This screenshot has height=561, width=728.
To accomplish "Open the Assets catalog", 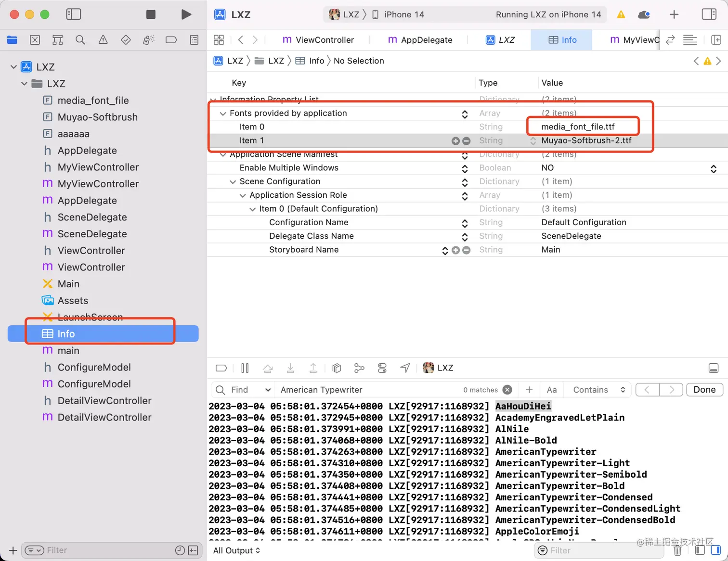I will 73,301.
